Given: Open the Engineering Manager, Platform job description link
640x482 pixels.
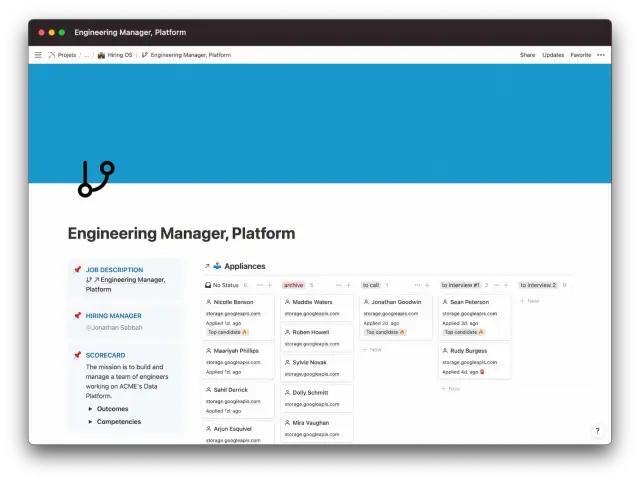Looking at the screenshot, I should (x=126, y=284).
